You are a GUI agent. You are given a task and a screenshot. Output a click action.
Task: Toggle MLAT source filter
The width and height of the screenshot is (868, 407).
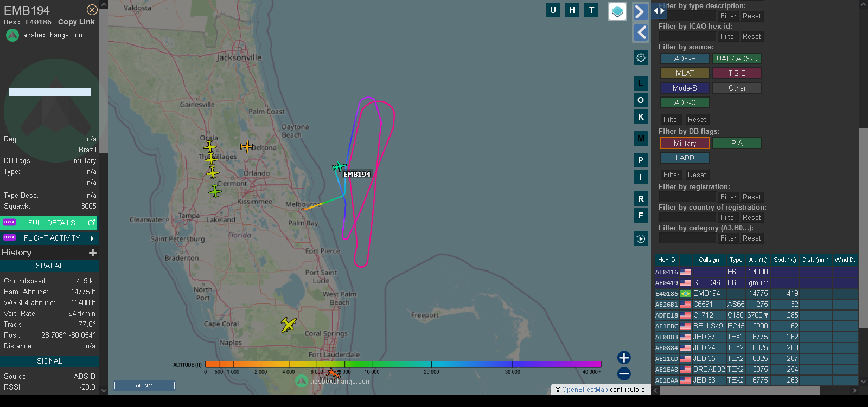[685, 73]
